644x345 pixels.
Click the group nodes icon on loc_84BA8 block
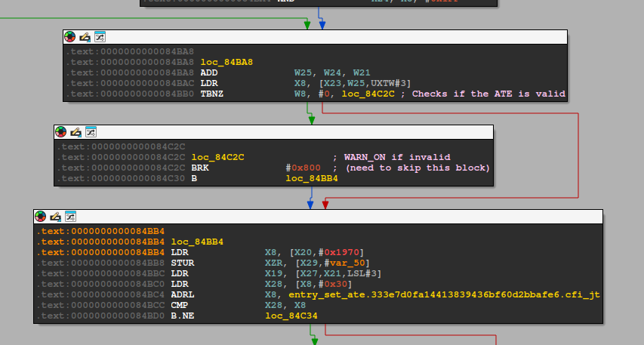point(99,36)
